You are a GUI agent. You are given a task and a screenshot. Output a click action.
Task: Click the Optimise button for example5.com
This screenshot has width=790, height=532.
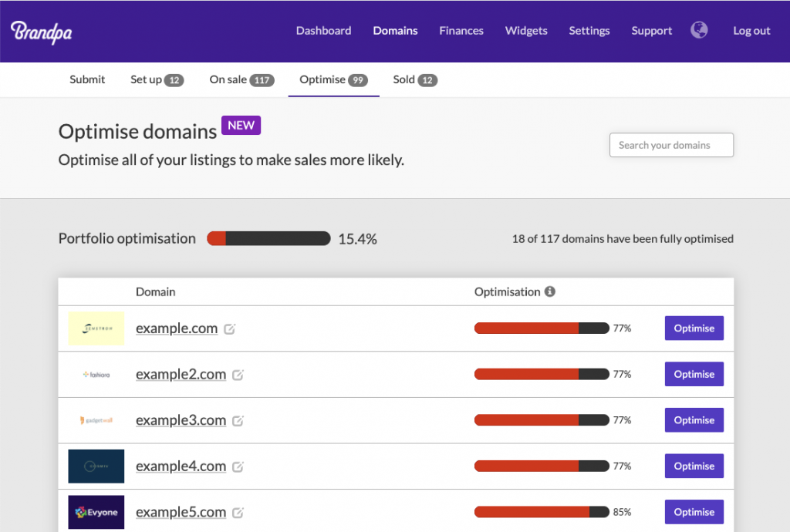click(x=694, y=512)
